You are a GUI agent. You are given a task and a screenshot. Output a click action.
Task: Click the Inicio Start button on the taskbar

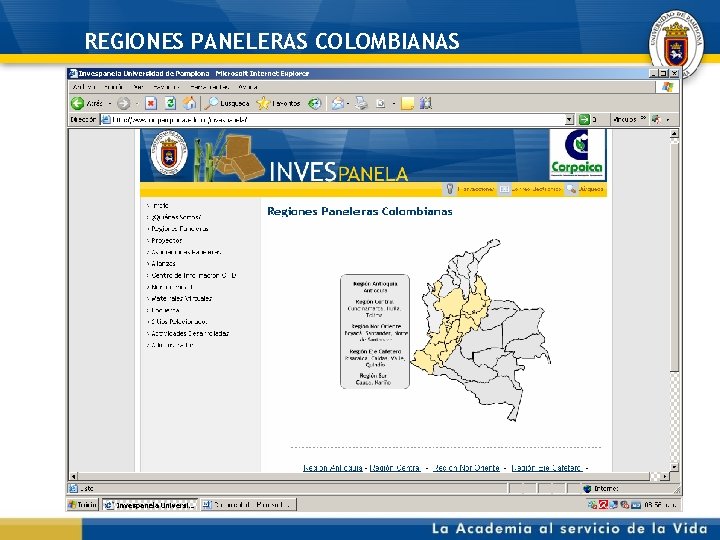coord(83,505)
